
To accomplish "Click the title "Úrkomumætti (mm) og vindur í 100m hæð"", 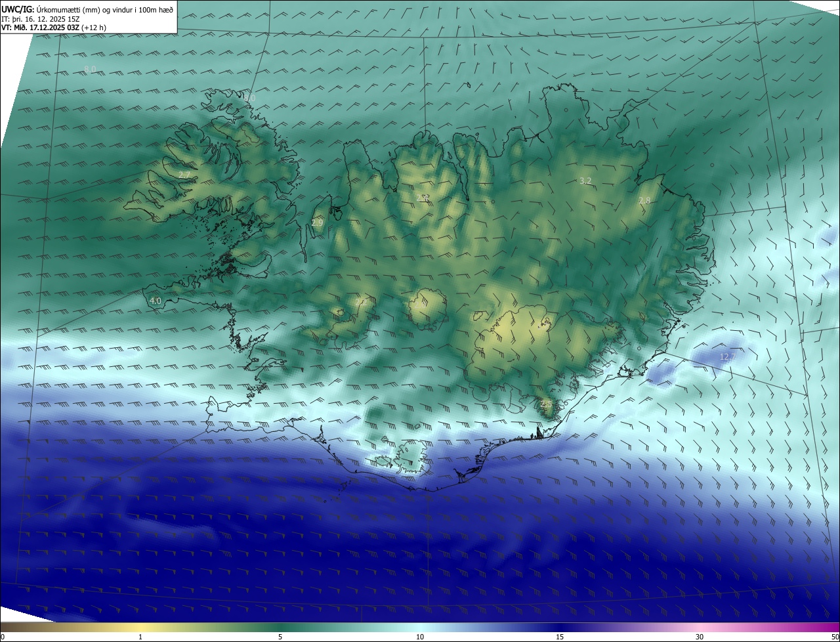I will tap(105, 9).
